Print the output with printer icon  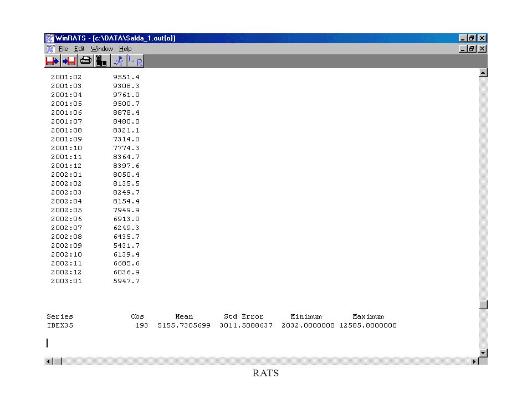(85, 61)
